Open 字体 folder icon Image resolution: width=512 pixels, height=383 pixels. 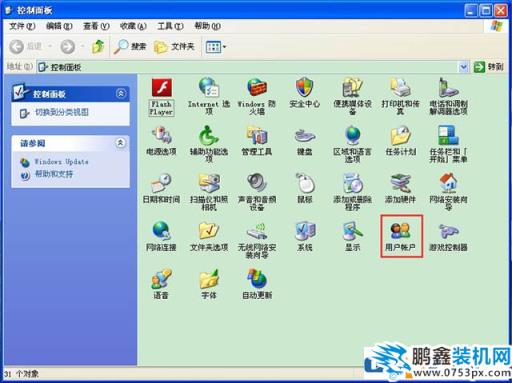pyautogui.click(x=209, y=284)
